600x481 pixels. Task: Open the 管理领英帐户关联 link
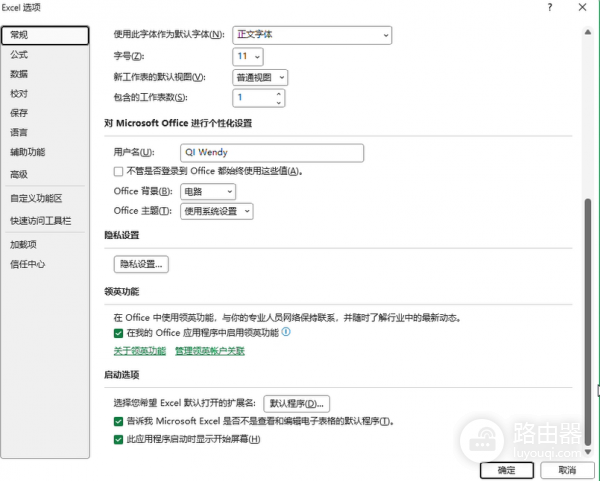(x=210, y=351)
